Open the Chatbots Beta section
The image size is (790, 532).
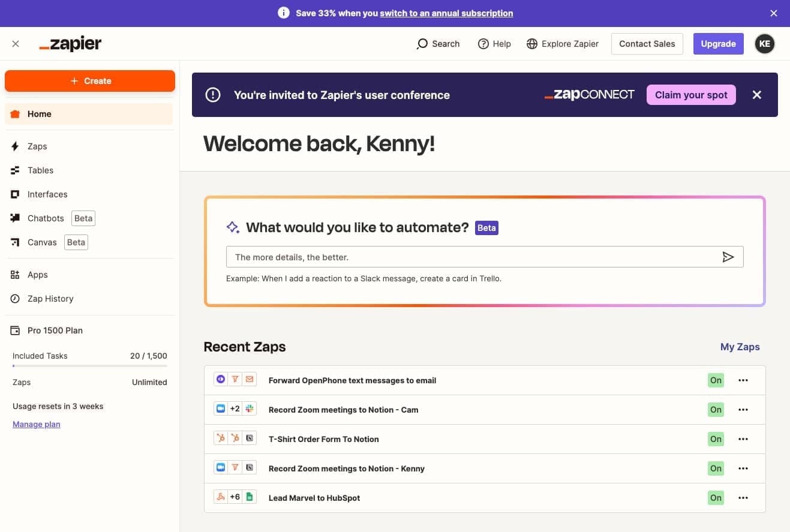point(46,218)
